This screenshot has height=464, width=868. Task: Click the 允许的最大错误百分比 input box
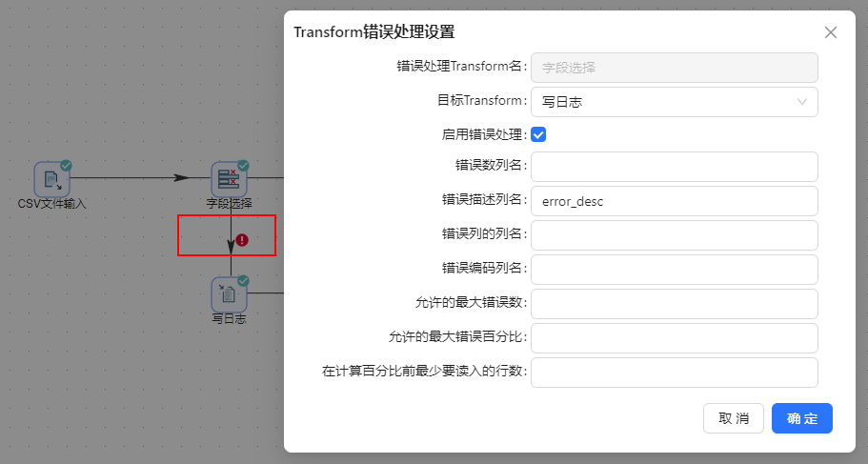(674, 338)
